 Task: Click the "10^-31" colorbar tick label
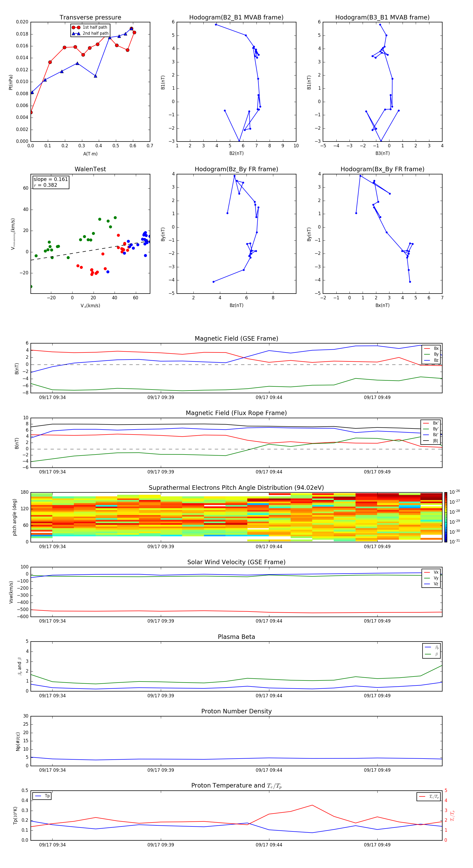(455, 542)
